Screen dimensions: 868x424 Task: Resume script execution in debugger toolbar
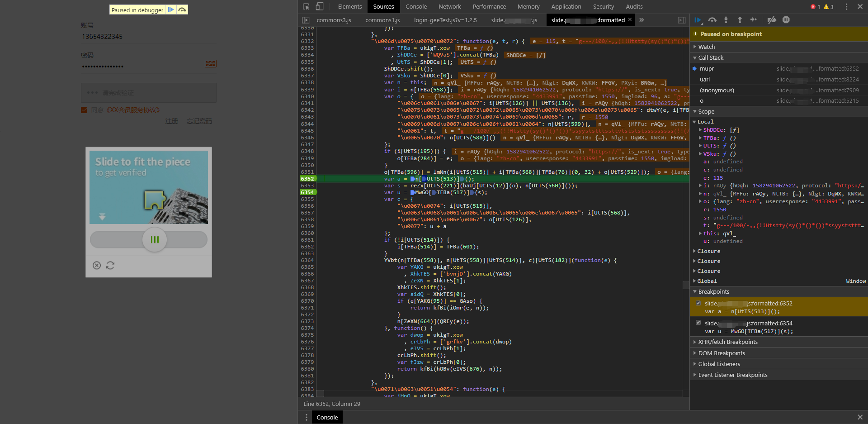click(x=698, y=20)
